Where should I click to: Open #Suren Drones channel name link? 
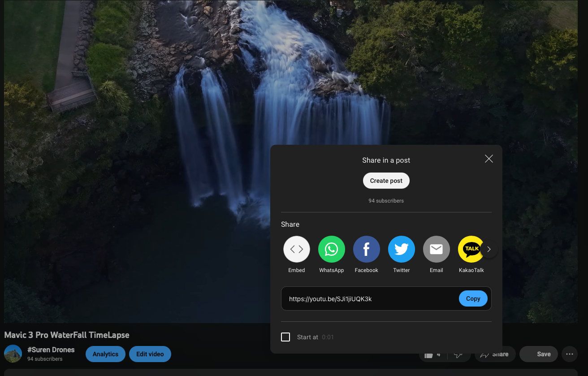pos(51,350)
